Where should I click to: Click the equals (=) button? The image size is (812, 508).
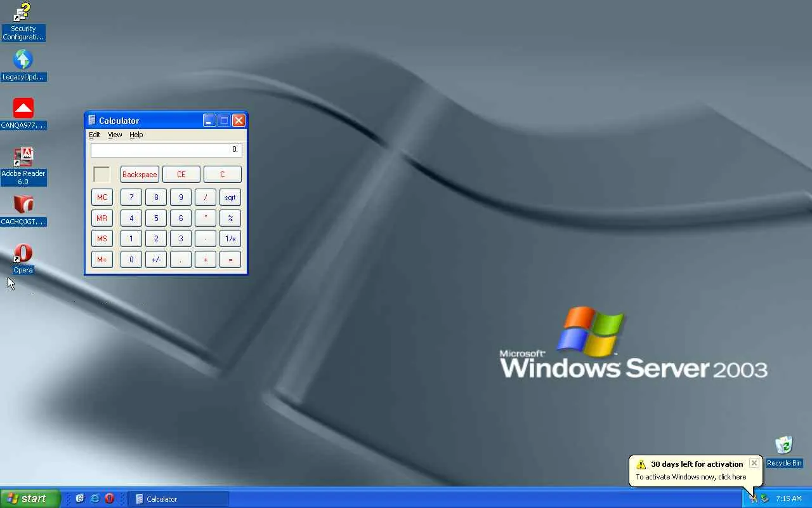click(x=230, y=260)
